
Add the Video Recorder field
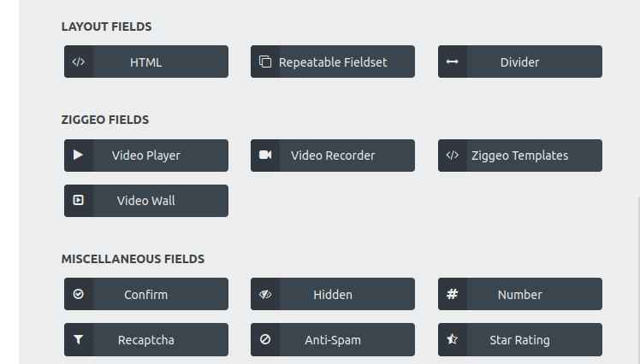(x=333, y=156)
